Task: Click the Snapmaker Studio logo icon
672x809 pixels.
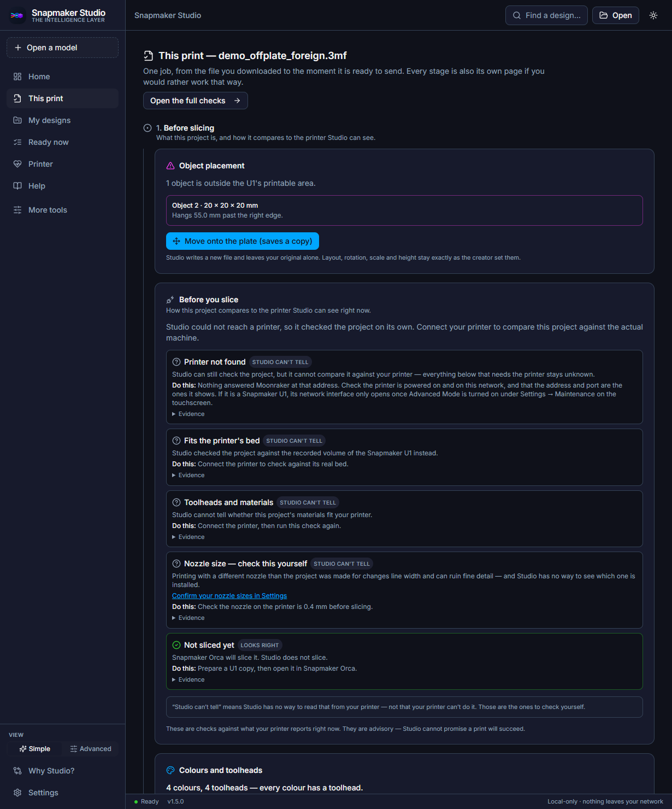Action: point(17,15)
